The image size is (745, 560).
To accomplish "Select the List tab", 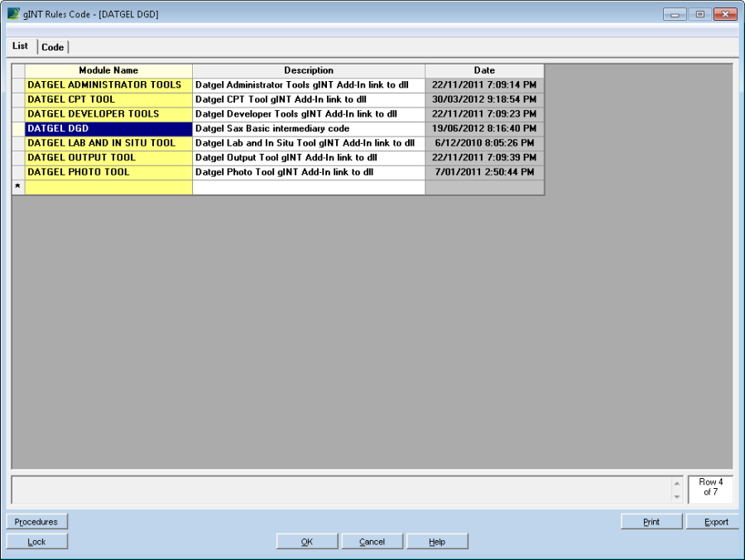I will tap(21, 46).
